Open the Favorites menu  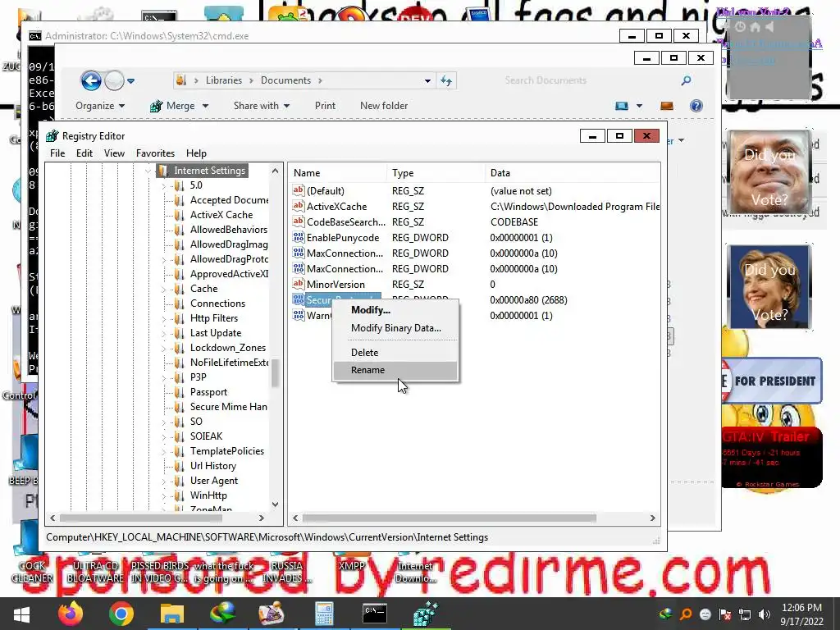pos(155,153)
